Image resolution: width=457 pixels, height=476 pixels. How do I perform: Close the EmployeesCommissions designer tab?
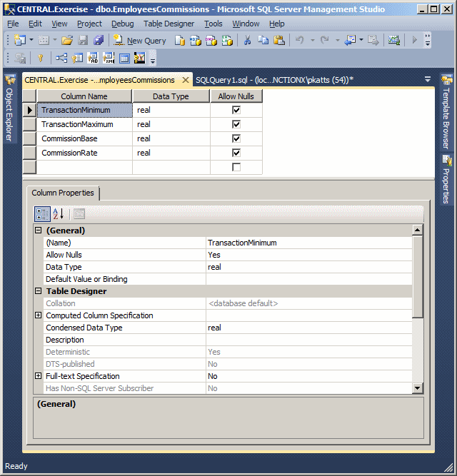coord(185,80)
